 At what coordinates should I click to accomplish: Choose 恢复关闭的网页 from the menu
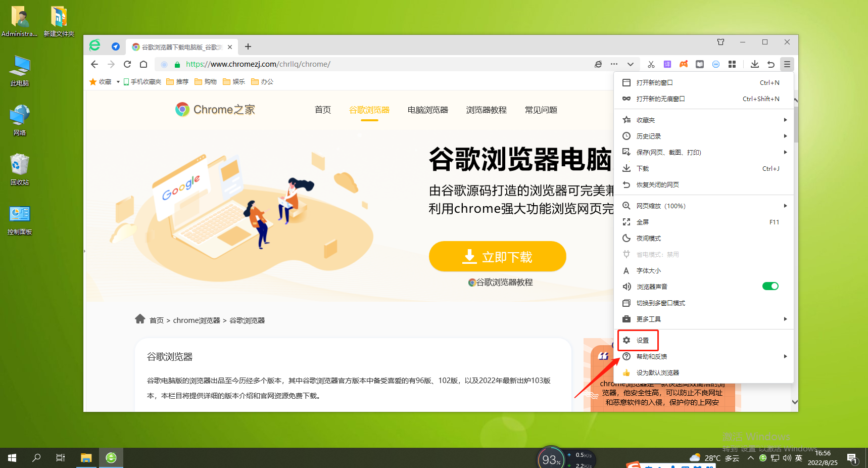704,184
